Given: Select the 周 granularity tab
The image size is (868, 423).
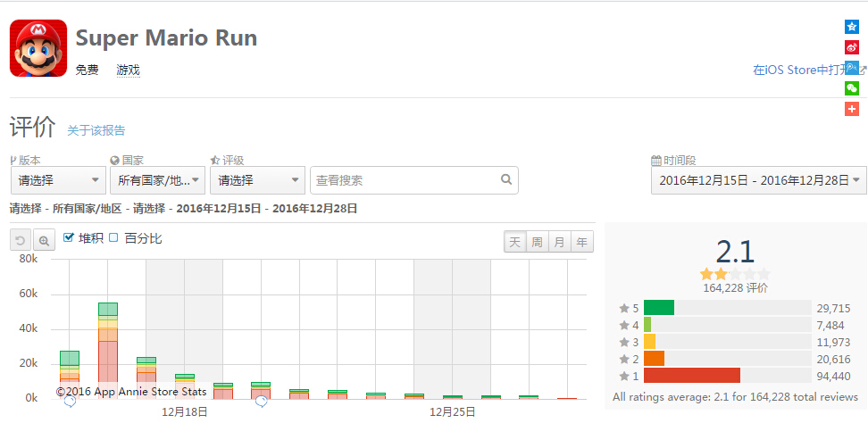Looking at the screenshot, I should click(x=537, y=242).
